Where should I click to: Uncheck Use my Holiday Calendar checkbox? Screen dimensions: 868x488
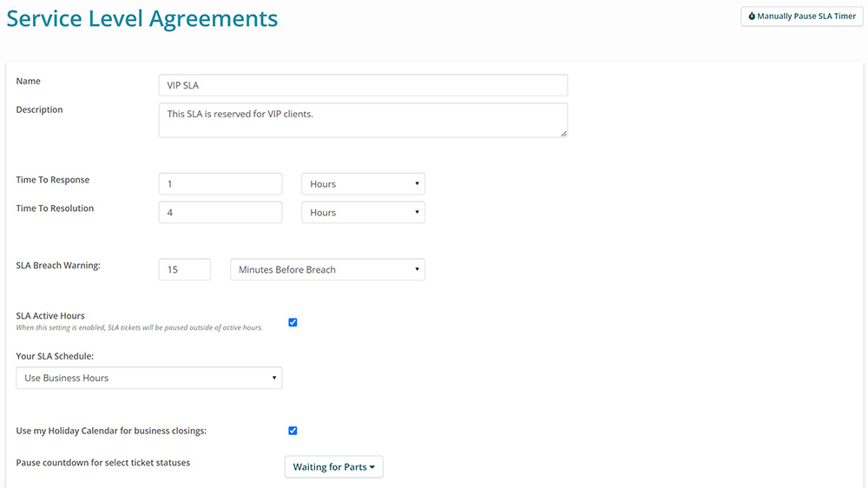[x=293, y=431]
